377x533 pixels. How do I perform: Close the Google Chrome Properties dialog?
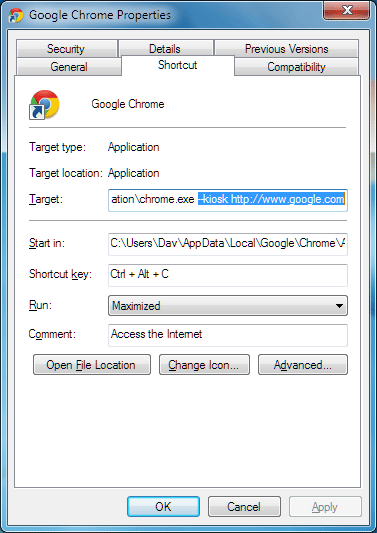pos(347,11)
